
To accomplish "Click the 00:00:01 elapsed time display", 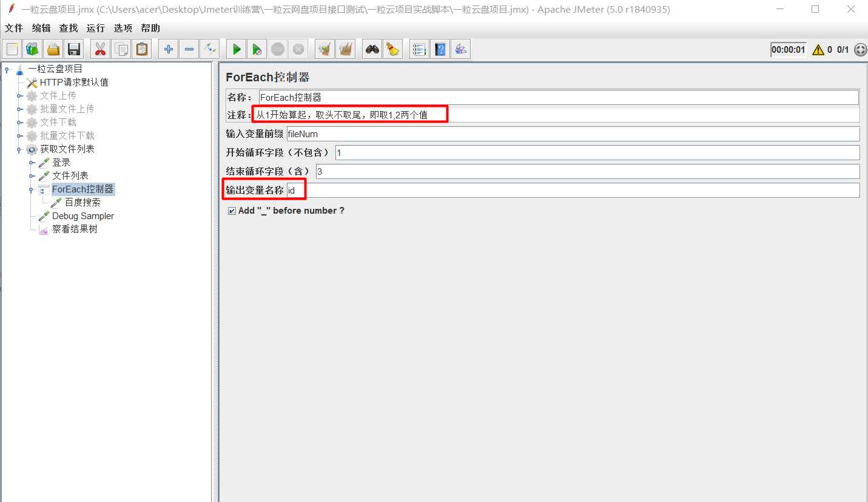I will tap(789, 50).
